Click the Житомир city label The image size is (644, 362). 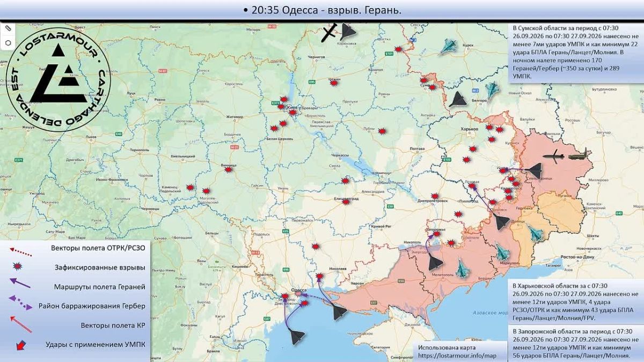pos(235,116)
